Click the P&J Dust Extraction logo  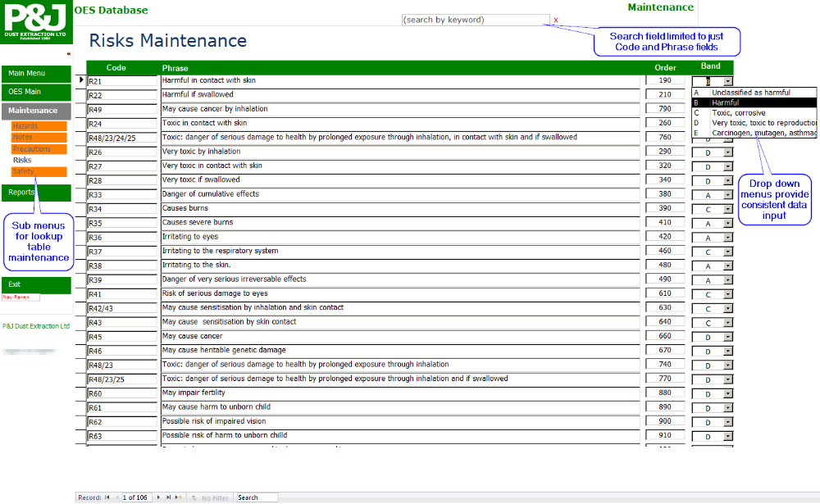pos(37,22)
